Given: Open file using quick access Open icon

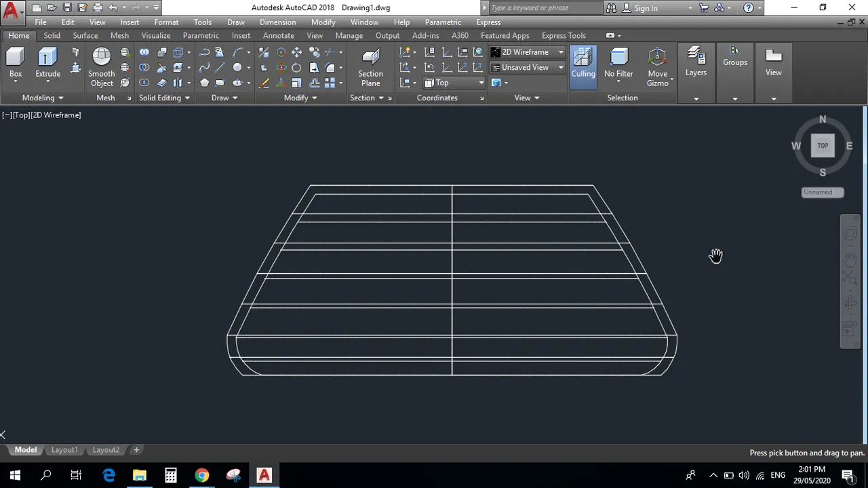Looking at the screenshot, I should tap(52, 7).
